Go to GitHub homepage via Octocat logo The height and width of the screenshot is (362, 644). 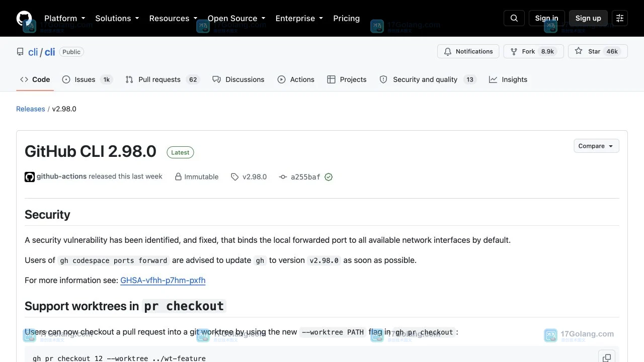tap(24, 18)
